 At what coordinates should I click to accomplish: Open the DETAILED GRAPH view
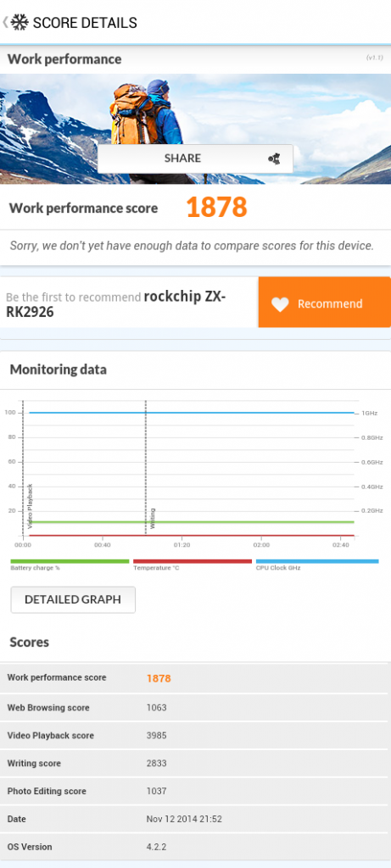(73, 599)
